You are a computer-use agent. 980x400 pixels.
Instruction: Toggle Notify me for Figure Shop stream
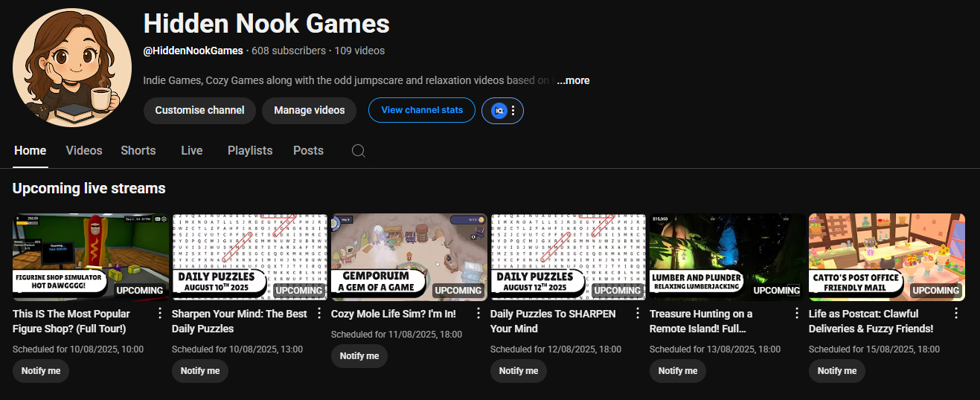click(41, 371)
